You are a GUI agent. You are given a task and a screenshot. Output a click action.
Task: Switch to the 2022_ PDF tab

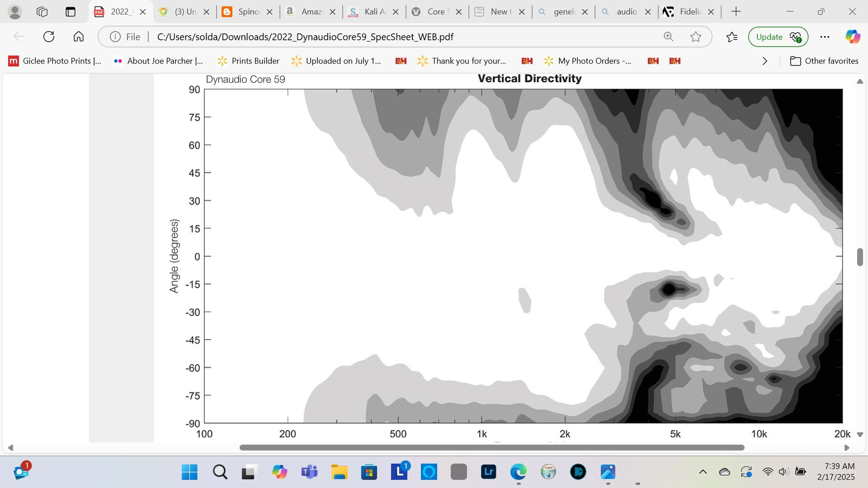(x=120, y=12)
